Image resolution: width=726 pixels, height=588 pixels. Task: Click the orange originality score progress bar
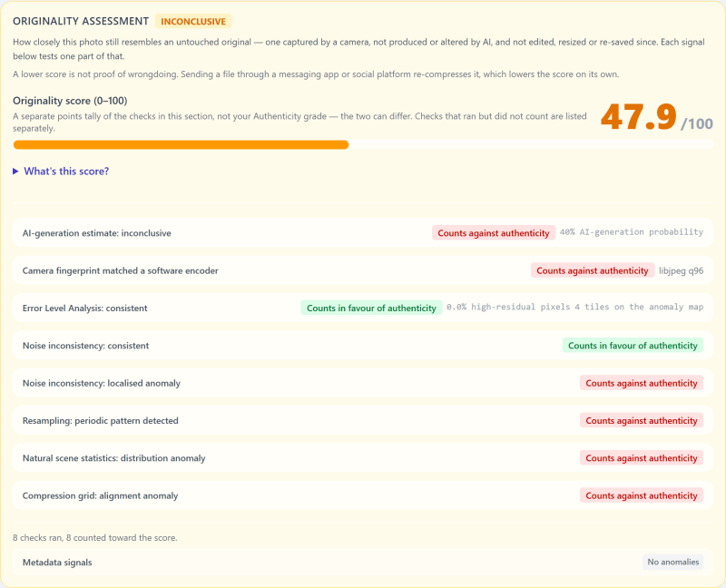[x=181, y=145]
